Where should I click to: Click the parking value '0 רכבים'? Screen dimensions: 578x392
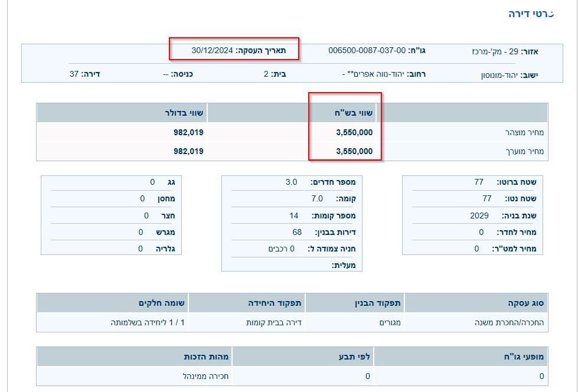281,249
